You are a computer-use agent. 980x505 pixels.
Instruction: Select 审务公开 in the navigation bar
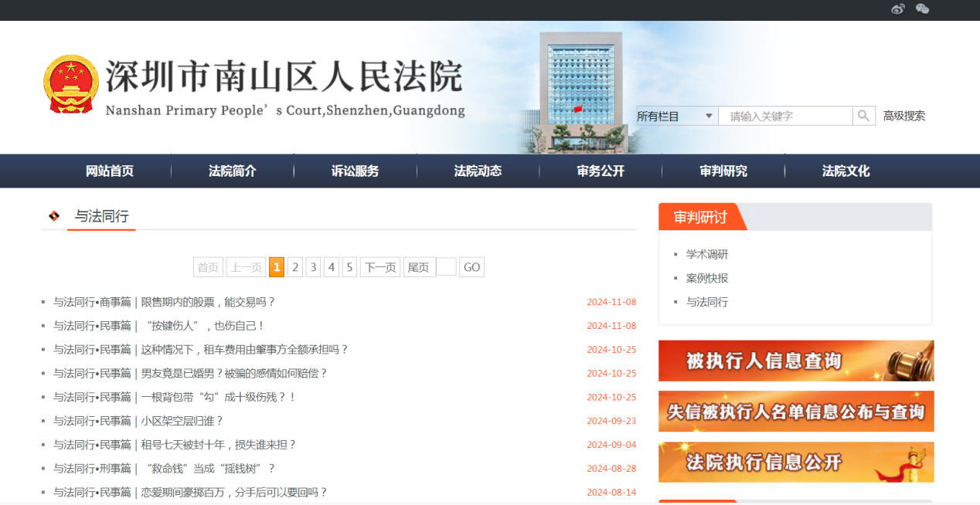click(601, 171)
